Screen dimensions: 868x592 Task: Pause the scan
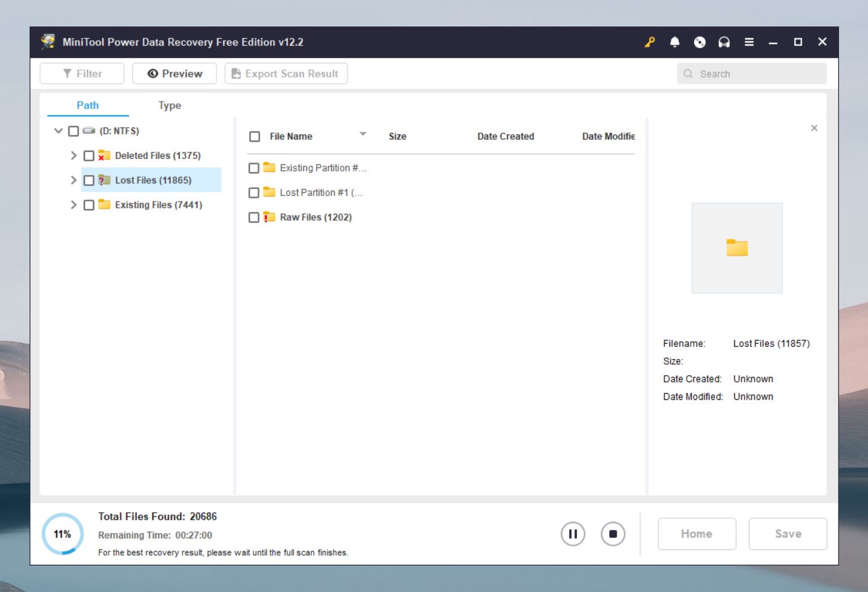pyautogui.click(x=573, y=534)
